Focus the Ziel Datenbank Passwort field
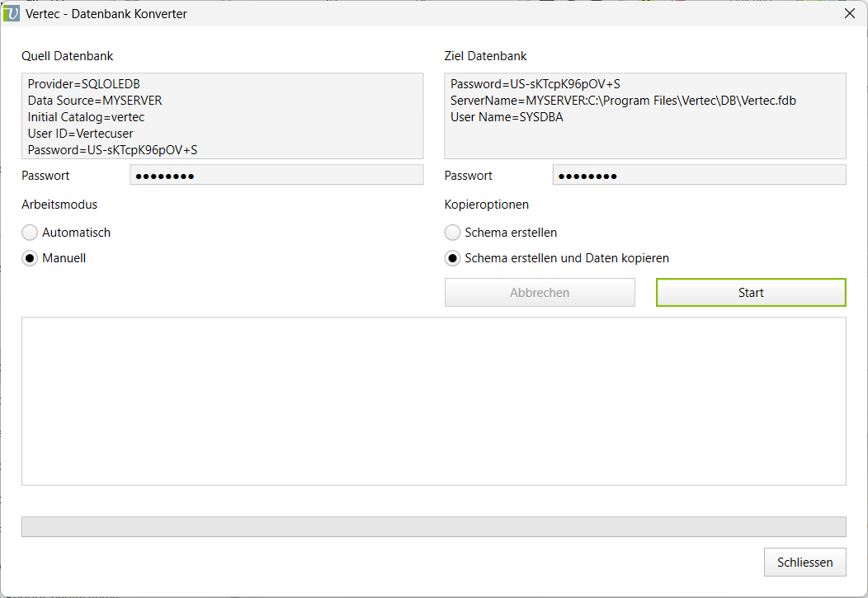This screenshot has width=868, height=598. tap(698, 175)
